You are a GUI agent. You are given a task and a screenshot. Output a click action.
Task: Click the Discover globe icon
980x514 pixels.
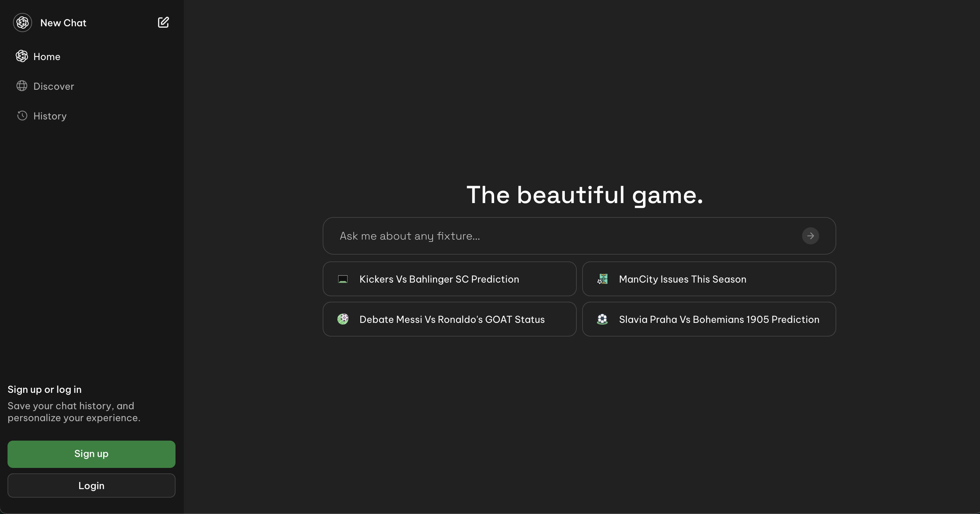pos(22,86)
